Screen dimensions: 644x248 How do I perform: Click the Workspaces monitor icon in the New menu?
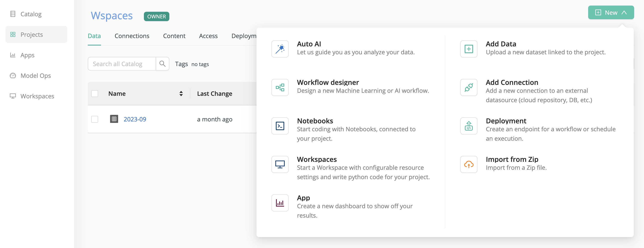coord(280,164)
